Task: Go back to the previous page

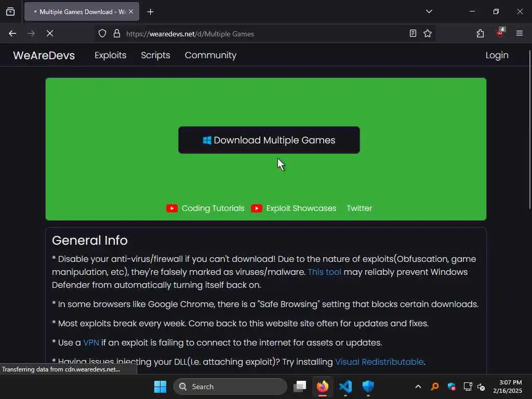Action: point(12,33)
